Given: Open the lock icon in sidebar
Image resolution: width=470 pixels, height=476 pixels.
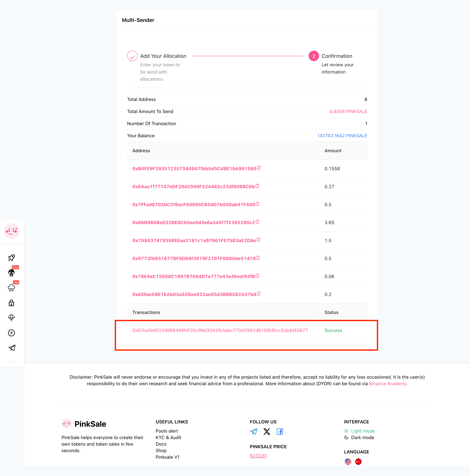Looking at the screenshot, I should [12, 303].
